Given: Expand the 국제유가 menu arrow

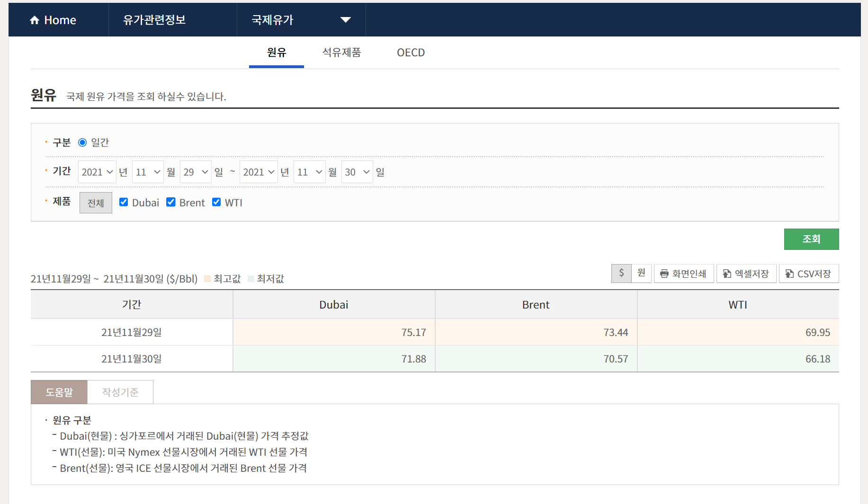Looking at the screenshot, I should pyautogui.click(x=346, y=20).
